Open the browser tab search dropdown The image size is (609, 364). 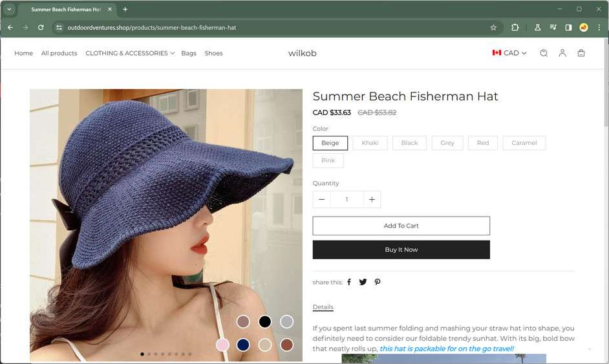[9, 9]
